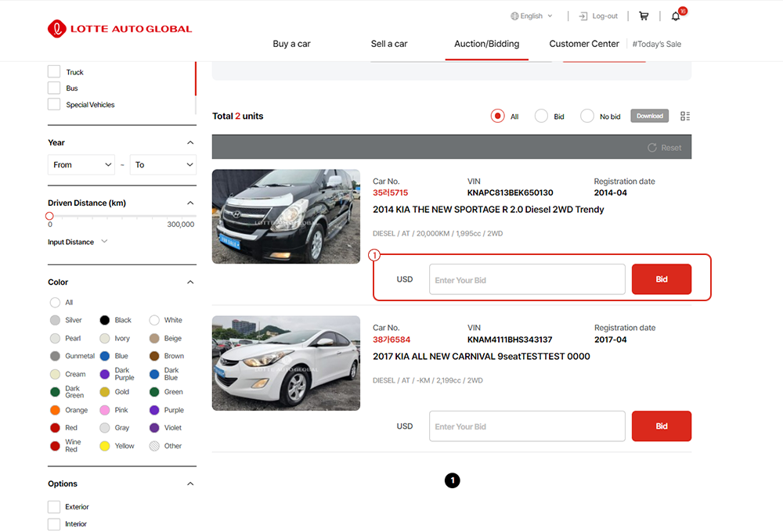The width and height of the screenshot is (783, 532).
Task: Open the Buy a car menu
Action: coord(291,44)
